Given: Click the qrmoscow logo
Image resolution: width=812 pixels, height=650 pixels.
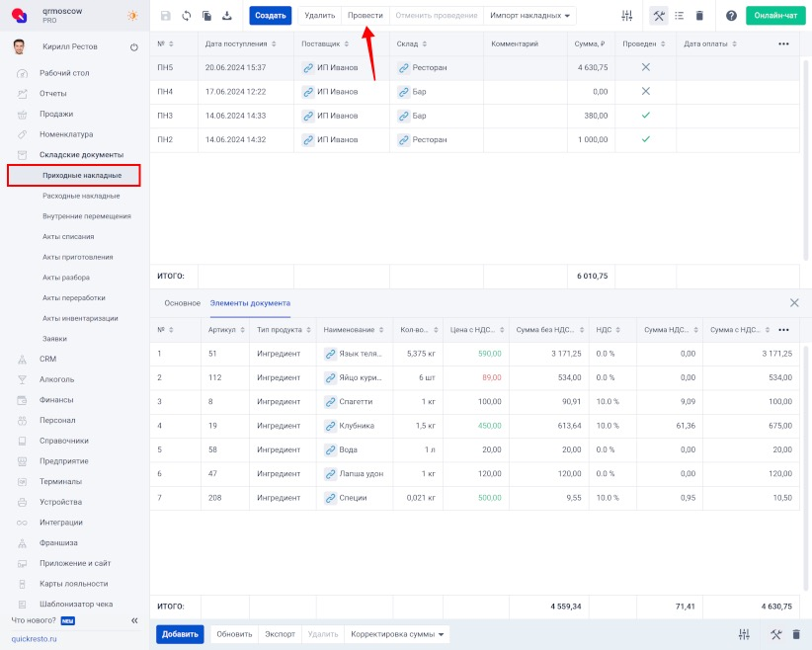Looking at the screenshot, I should pos(19,16).
